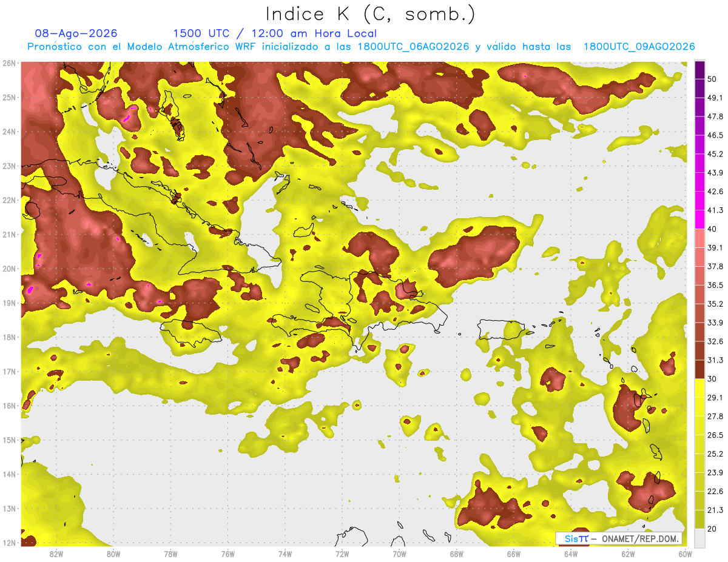
Task: Click the 76W longitude label
Action: click(228, 554)
